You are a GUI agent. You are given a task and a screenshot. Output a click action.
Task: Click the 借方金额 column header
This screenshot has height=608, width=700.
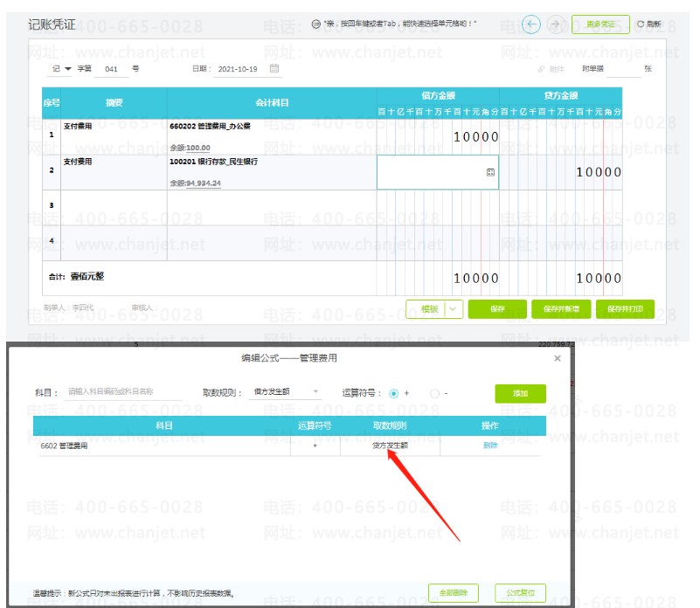(x=438, y=95)
